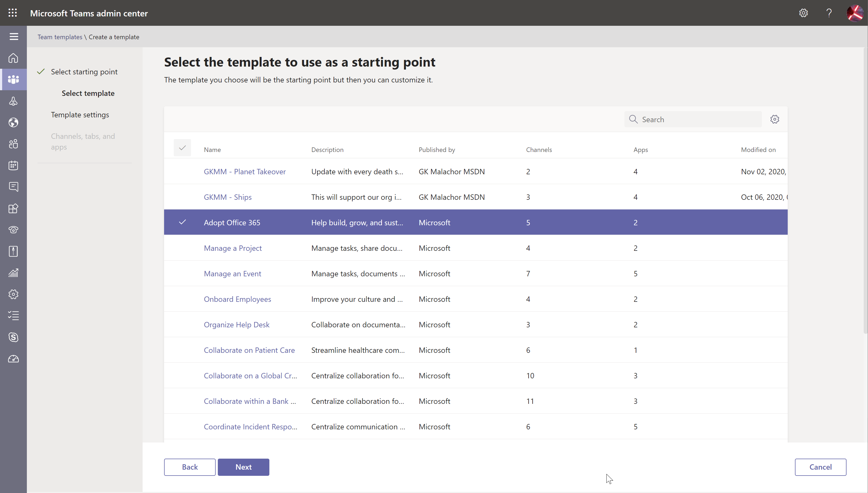Open the Call quality dashboard icon
868x493 pixels.
tap(13, 358)
